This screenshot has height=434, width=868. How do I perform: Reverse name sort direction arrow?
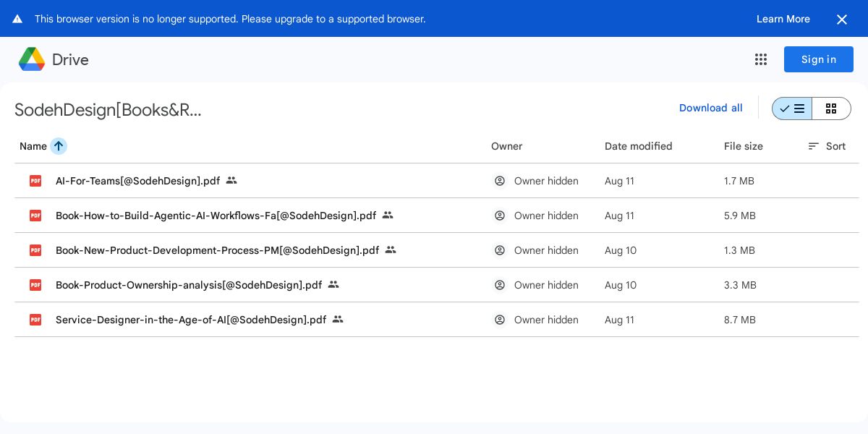click(x=59, y=146)
